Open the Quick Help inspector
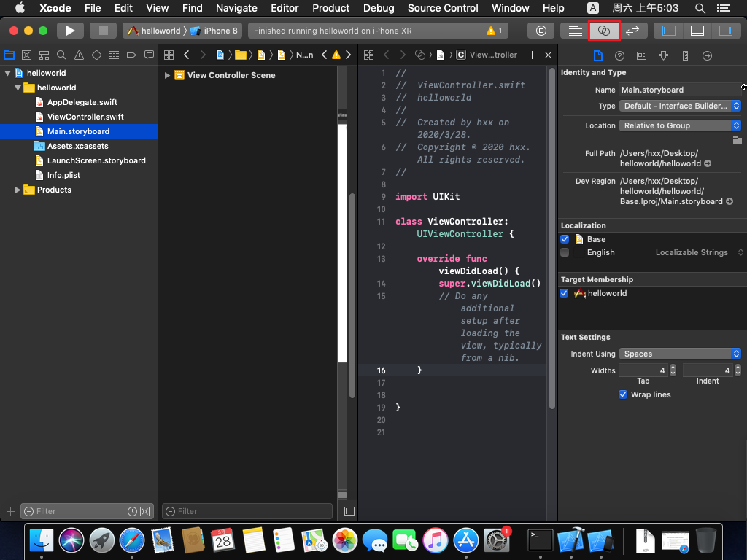Image resolution: width=747 pixels, height=560 pixels. point(619,55)
